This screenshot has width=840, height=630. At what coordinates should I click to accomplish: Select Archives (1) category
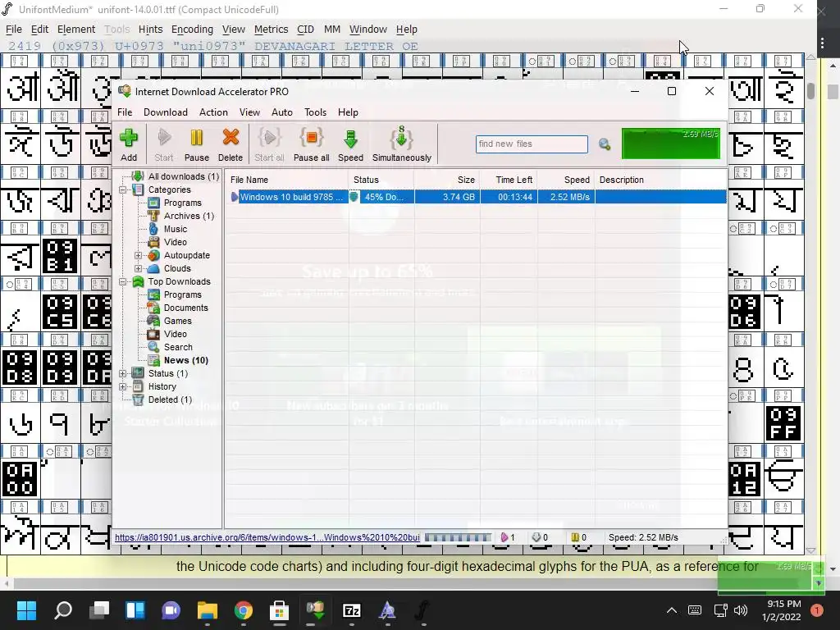point(189,216)
